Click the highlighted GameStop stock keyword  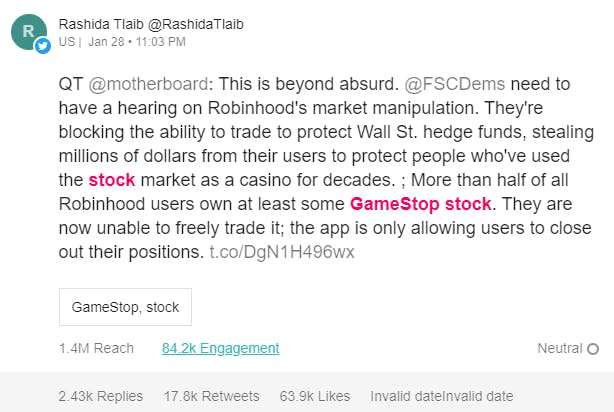point(421,204)
